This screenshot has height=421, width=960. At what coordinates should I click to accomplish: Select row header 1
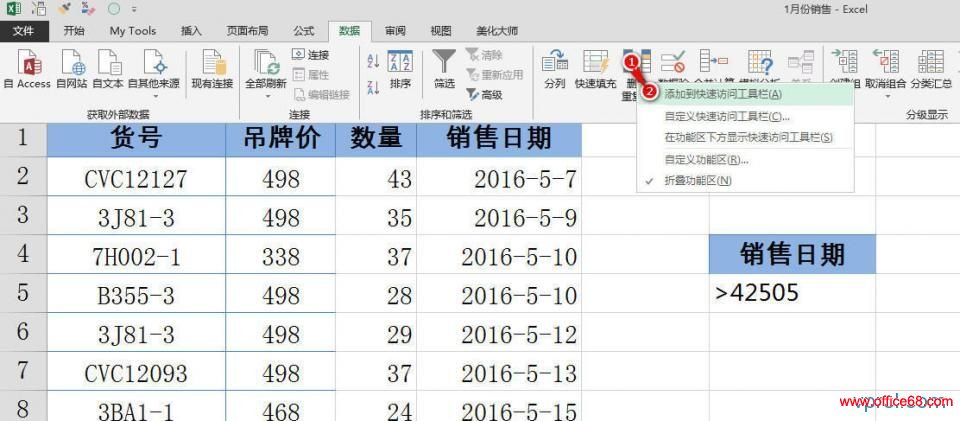(23, 140)
